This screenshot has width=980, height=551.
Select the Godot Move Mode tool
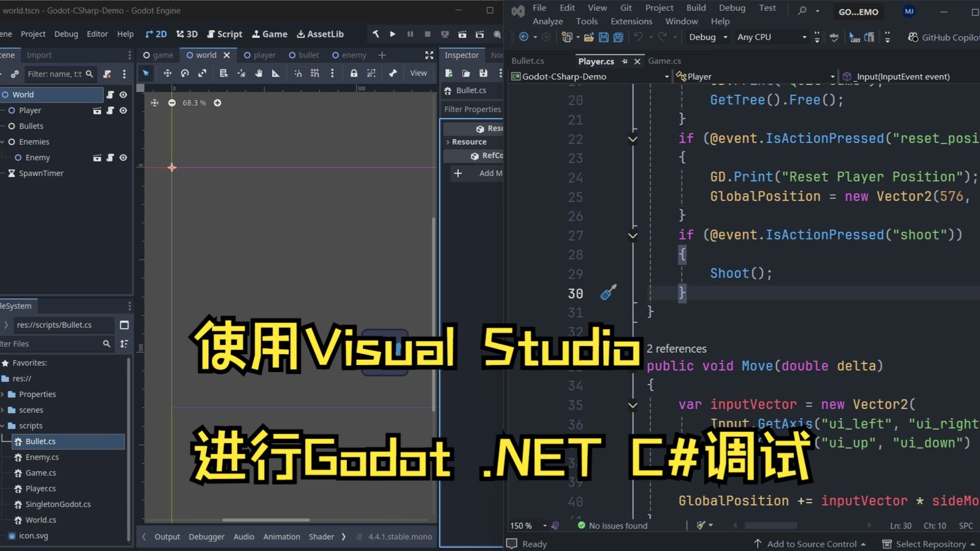point(167,73)
